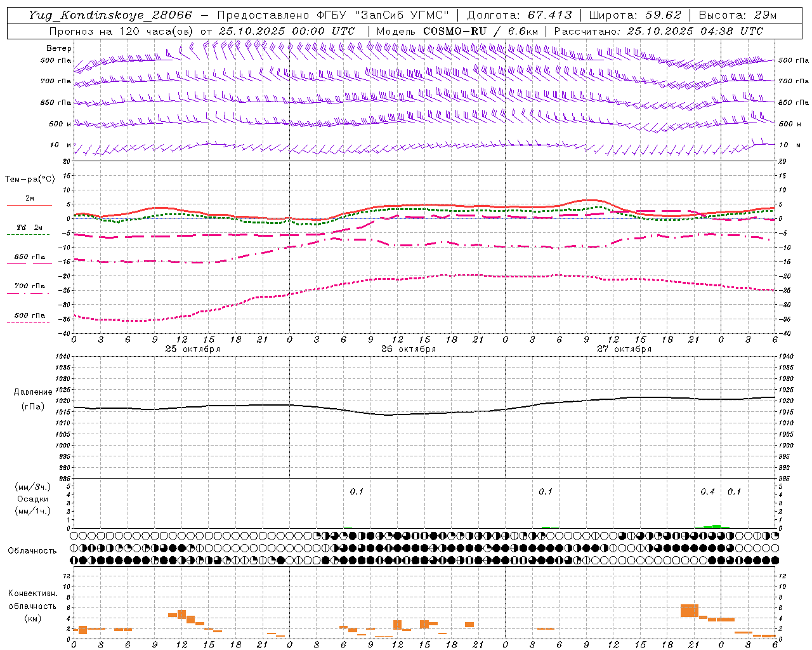Click the Td 2м legend entry
812x650 pixels.
click(29, 227)
